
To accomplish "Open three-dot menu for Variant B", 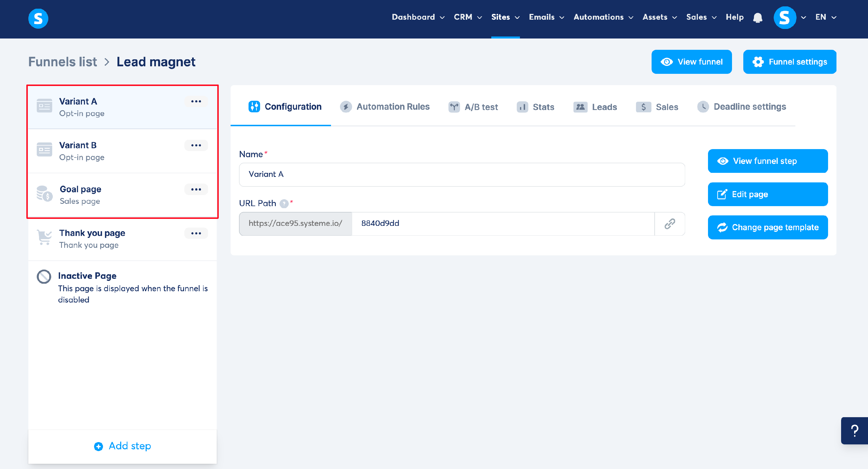I will 196,145.
